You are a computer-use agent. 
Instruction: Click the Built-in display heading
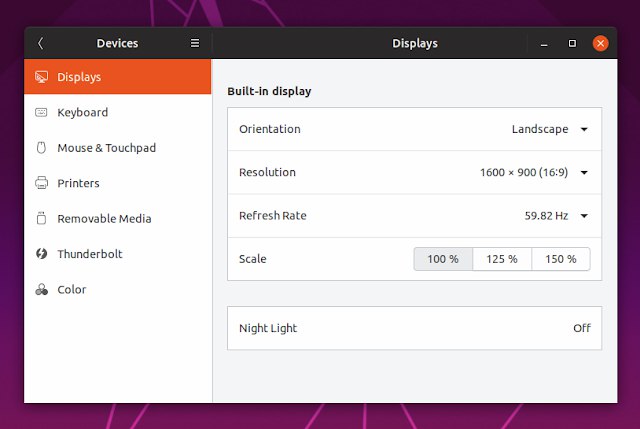point(269,91)
